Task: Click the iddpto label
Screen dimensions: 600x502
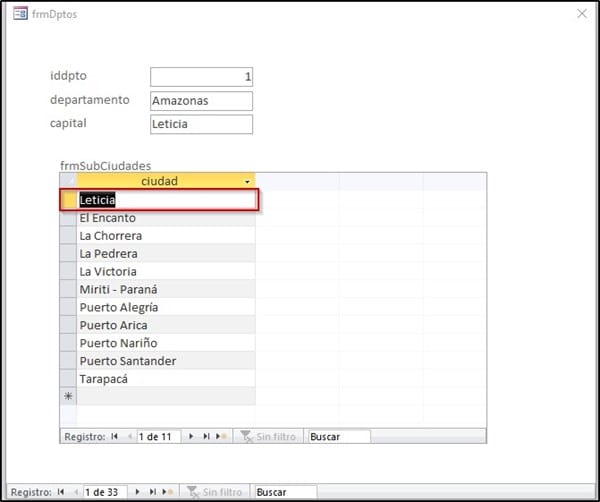Action: (68, 76)
